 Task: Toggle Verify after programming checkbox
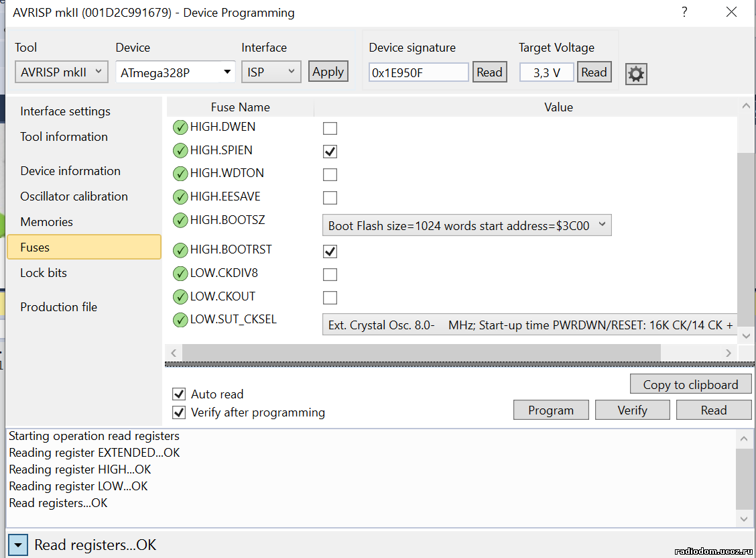(x=179, y=412)
